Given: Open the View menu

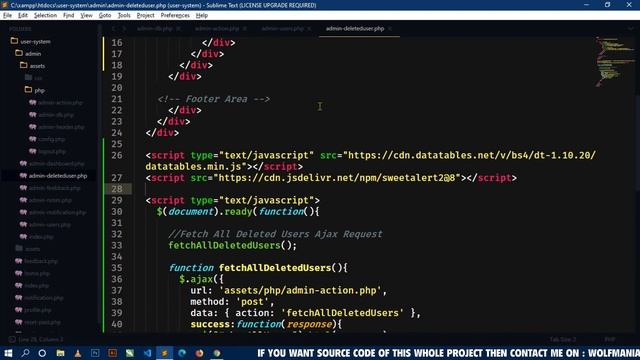Looking at the screenshot, I should click(x=86, y=16).
